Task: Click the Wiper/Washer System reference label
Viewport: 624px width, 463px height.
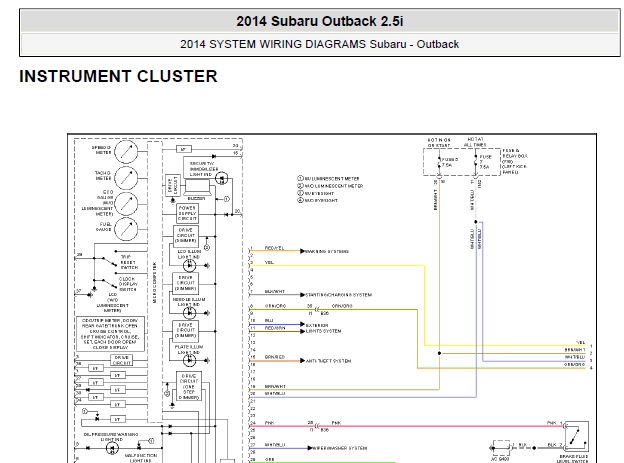Action: 340,448
